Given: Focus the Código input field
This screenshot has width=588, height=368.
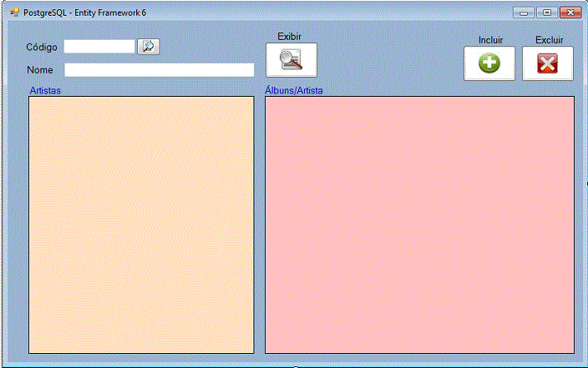Looking at the screenshot, I should click(x=99, y=47).
